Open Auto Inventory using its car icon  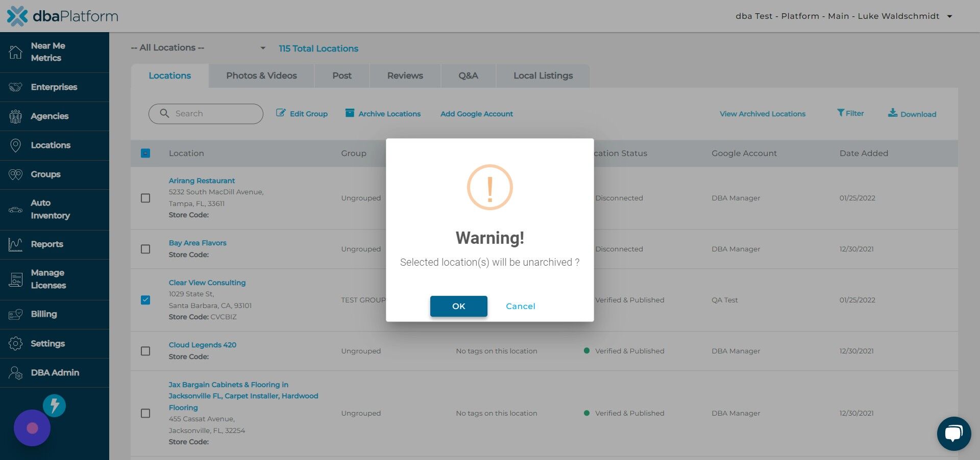15,209
